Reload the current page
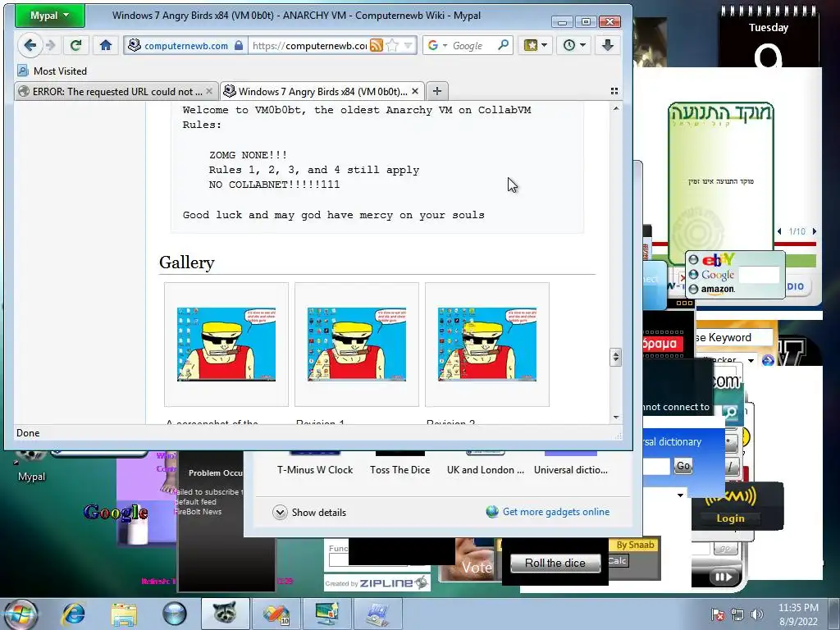 coord(75,46)
